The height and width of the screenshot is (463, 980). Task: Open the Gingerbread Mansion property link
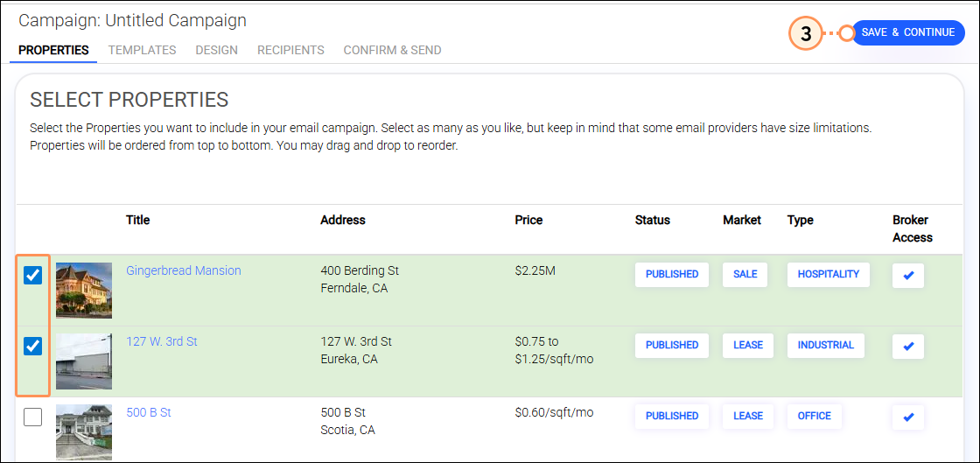click(183, 270)
